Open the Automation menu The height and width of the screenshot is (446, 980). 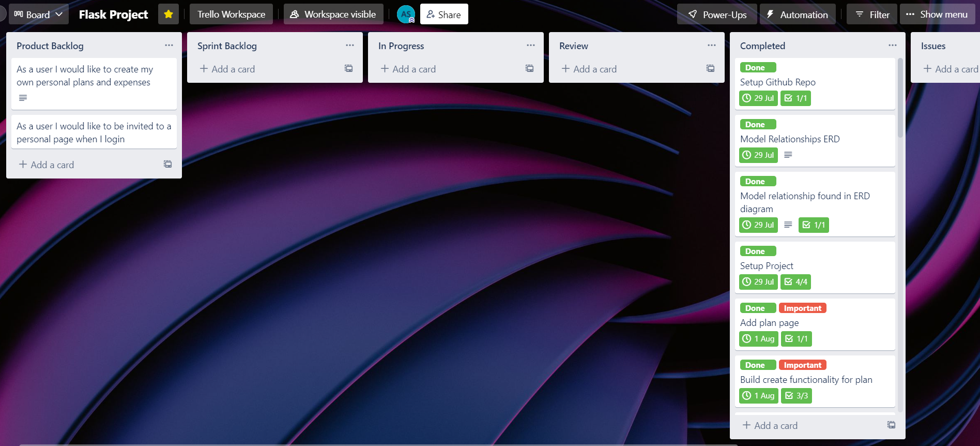(798, 14)
